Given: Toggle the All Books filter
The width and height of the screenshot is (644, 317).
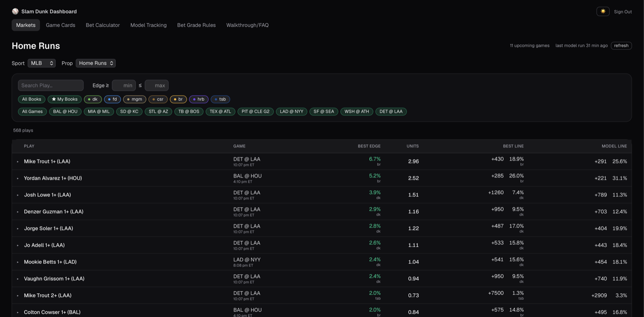Looking at the screenshot, I should [x=31, y=99].
